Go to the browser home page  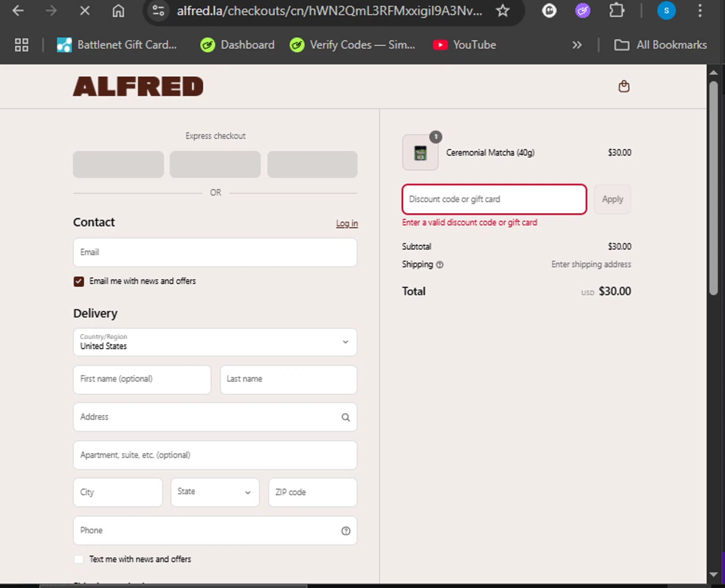[118, 11]
